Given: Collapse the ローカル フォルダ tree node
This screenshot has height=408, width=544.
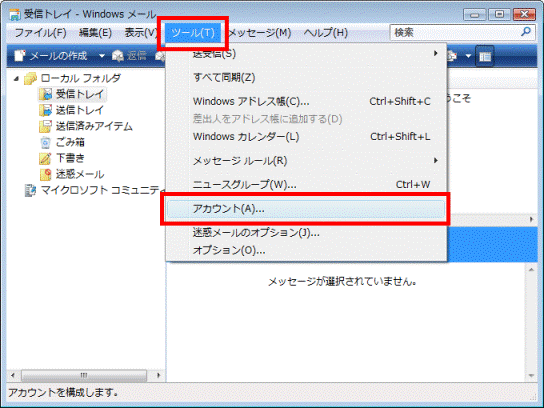Looking at the screenshot, I should coord(16,79).
